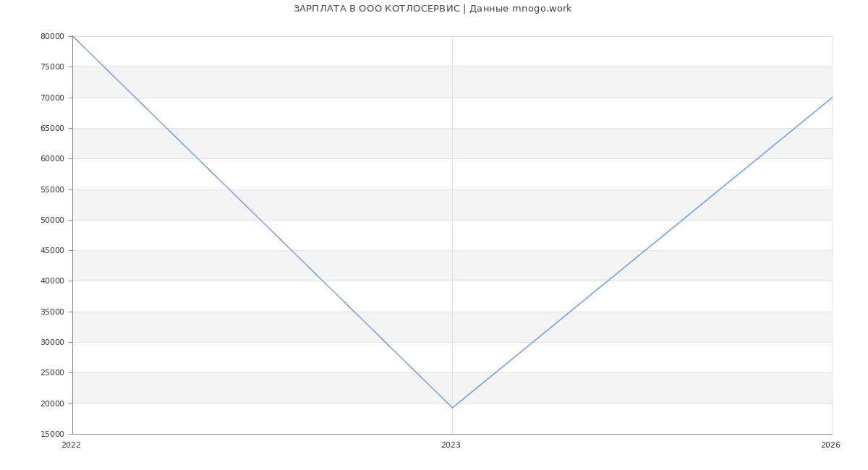Select the line's end point at 2026
868x470 pixels.
(832, 98)
